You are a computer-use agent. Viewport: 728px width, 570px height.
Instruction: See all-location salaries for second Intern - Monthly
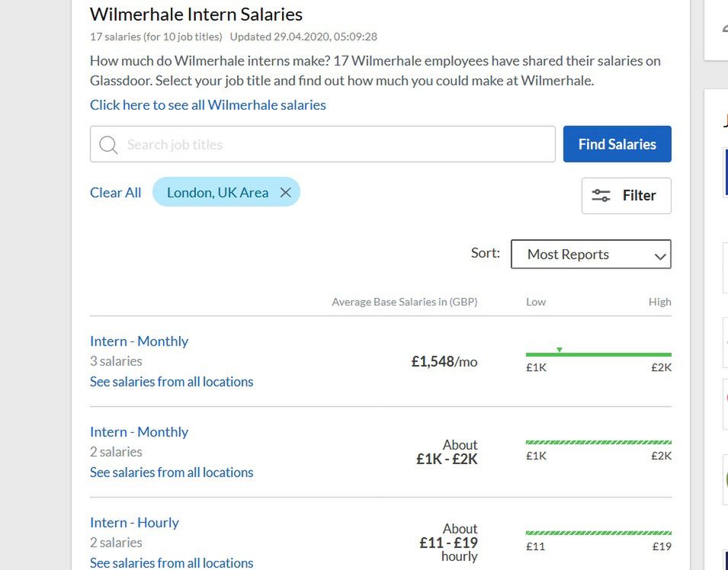[x=172, y=472]
